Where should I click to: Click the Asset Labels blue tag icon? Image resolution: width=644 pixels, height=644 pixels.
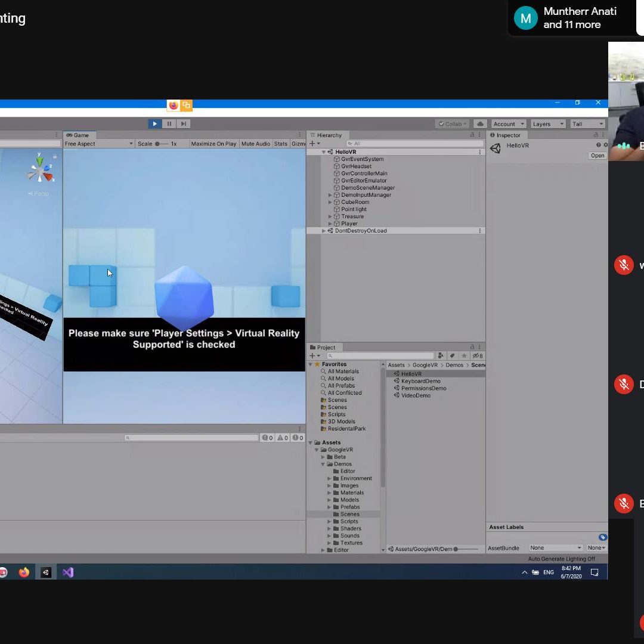(602, 537)
